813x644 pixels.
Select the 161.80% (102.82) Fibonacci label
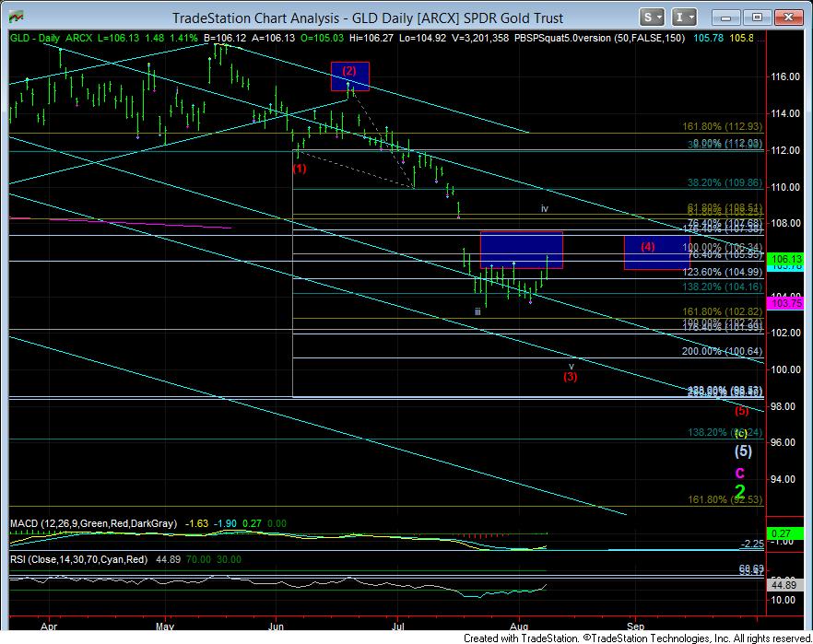click(724, 311)
